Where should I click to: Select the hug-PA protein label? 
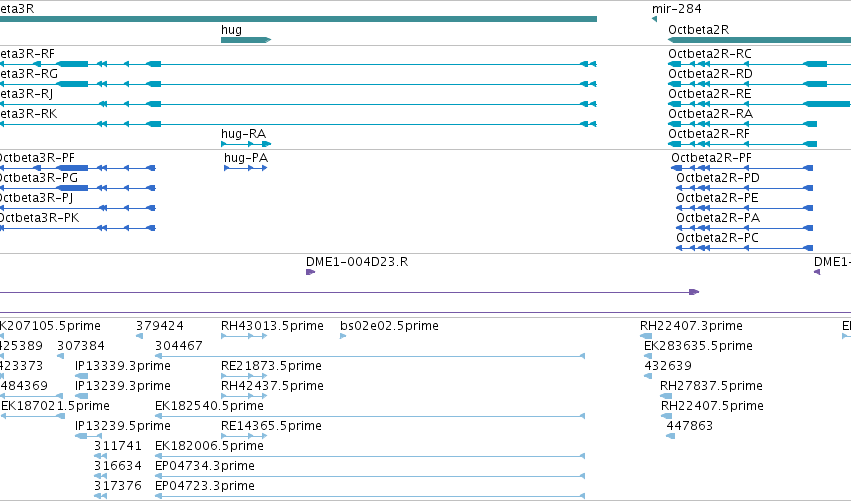(246, 158)
